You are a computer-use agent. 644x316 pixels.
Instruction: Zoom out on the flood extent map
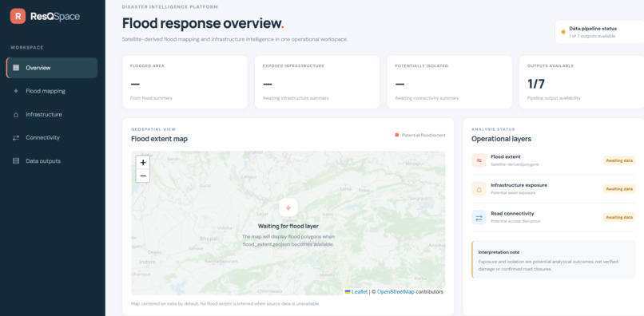tap(143, 176)
